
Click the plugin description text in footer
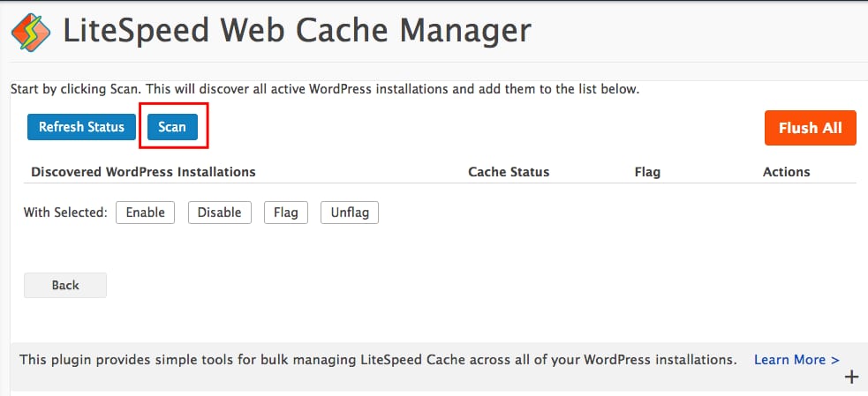click(378, 360)
